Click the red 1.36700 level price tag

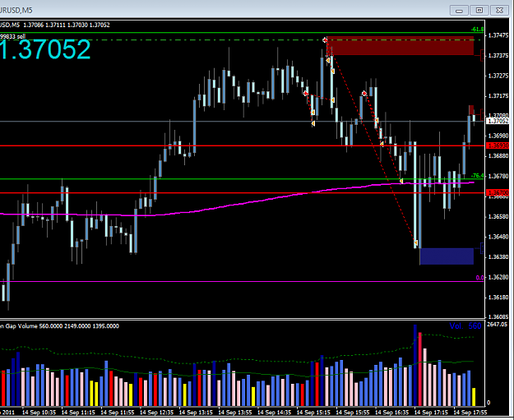(498, 192)
